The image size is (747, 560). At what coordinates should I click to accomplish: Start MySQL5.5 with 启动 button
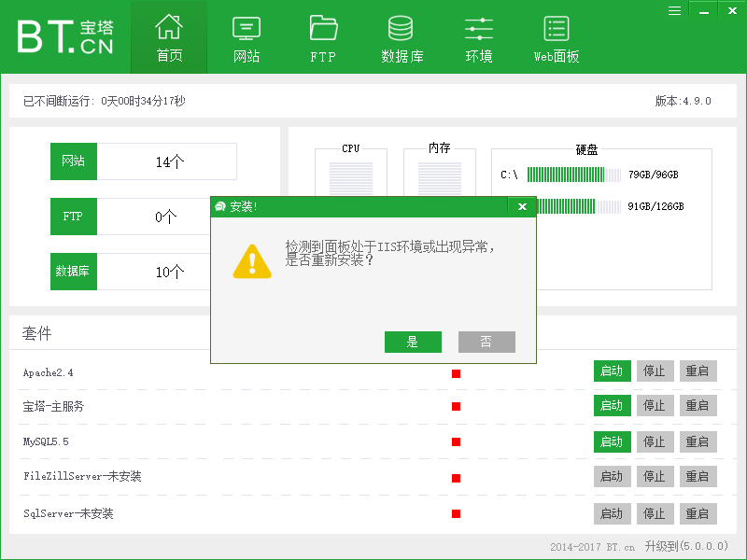(613, 441)
